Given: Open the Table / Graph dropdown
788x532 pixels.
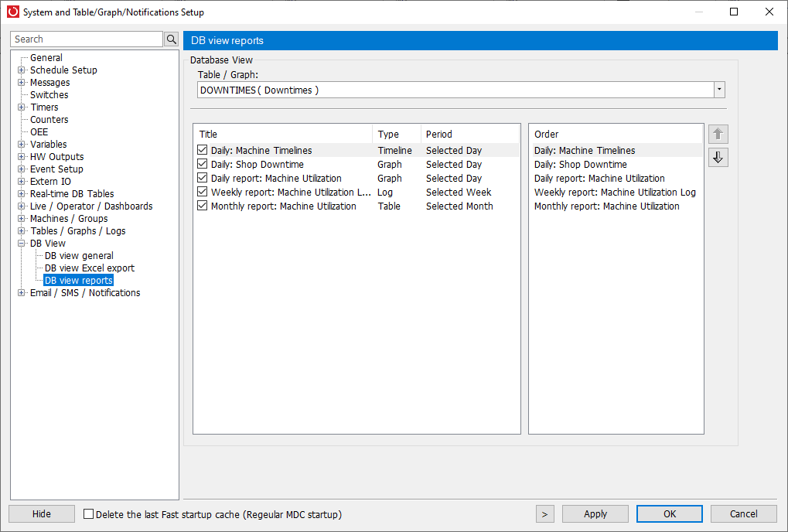Looking at the screenshot, I should click(x=719, y=90).
